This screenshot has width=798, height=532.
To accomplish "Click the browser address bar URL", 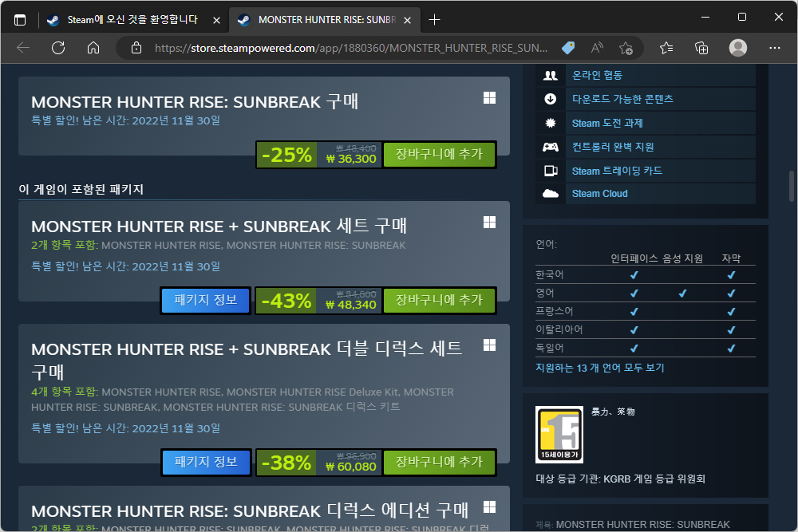I will pos(350,48).
